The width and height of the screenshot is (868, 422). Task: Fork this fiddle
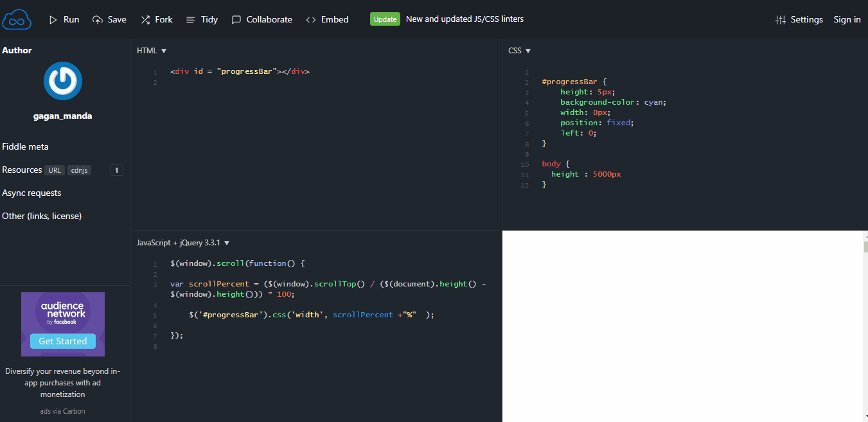tap(157, 19)
